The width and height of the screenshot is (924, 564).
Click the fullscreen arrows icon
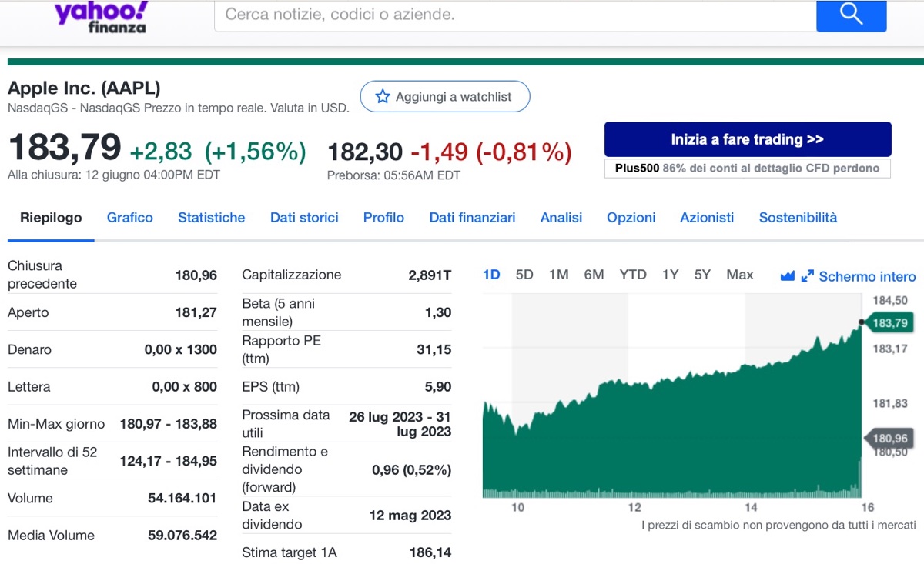coord(807,276)
